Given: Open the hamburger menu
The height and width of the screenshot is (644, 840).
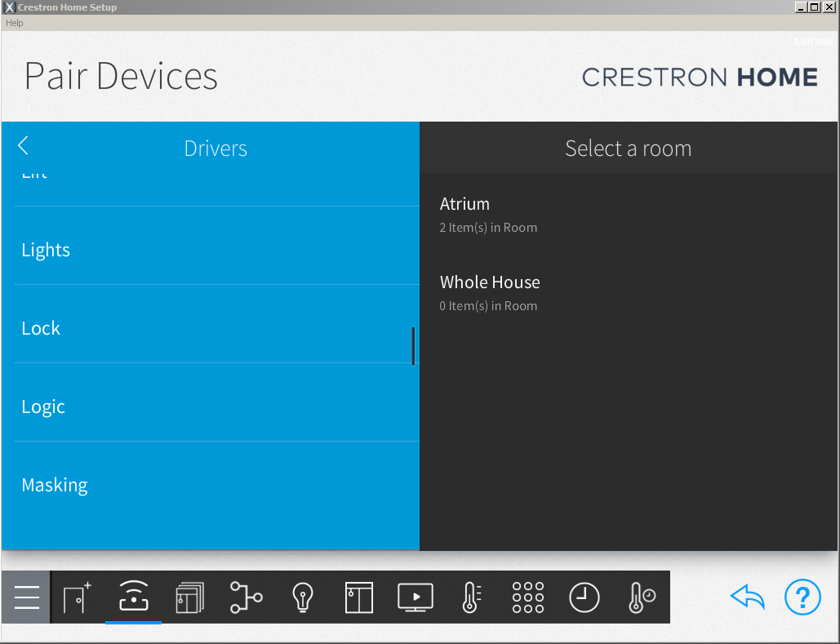Looking at the screenshot, I should pyautogui.click(x=25, y=597).
